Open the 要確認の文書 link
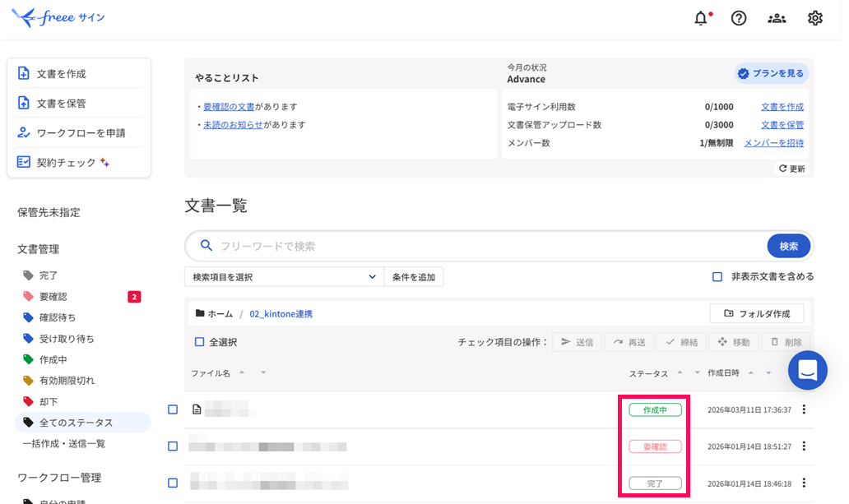The height and width of the screenshot is (504, 849). pyautogui.click(x=229, y=107)
